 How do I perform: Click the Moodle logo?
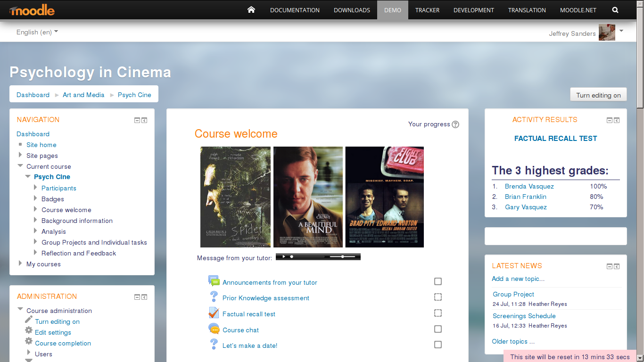(x=32, y=10)
